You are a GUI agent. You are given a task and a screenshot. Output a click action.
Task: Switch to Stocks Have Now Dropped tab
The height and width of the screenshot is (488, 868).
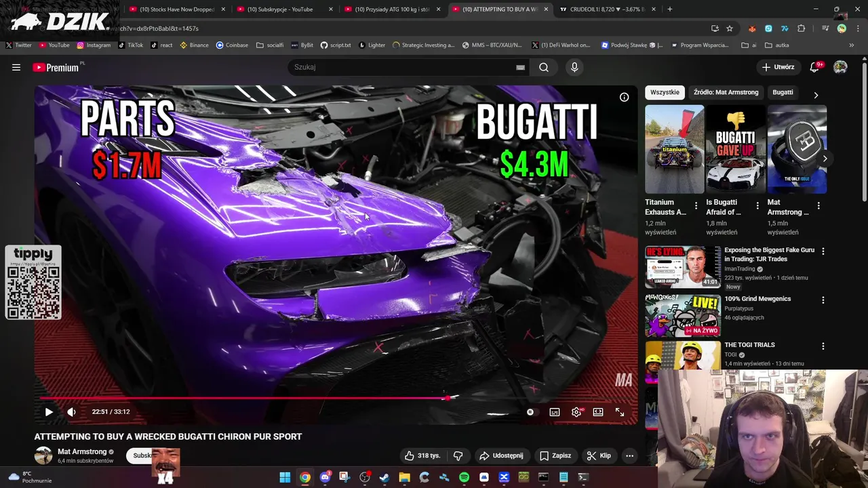pos(177,9)
